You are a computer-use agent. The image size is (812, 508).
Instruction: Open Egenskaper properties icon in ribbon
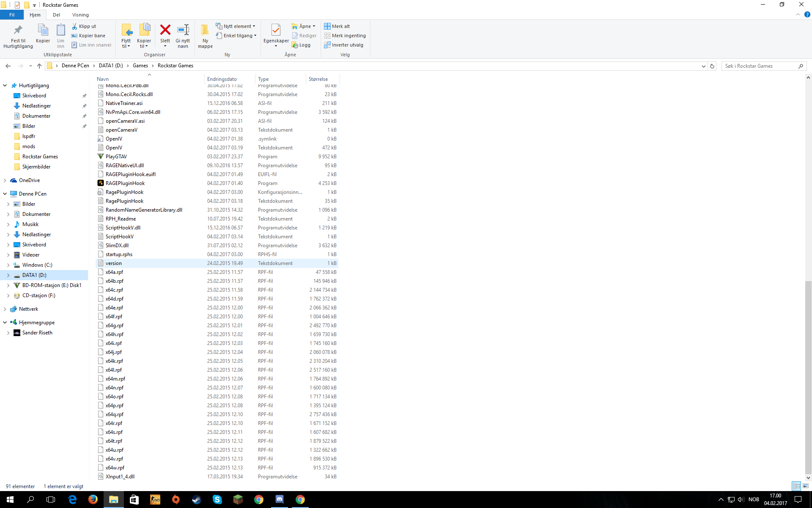tap(276, 30)
